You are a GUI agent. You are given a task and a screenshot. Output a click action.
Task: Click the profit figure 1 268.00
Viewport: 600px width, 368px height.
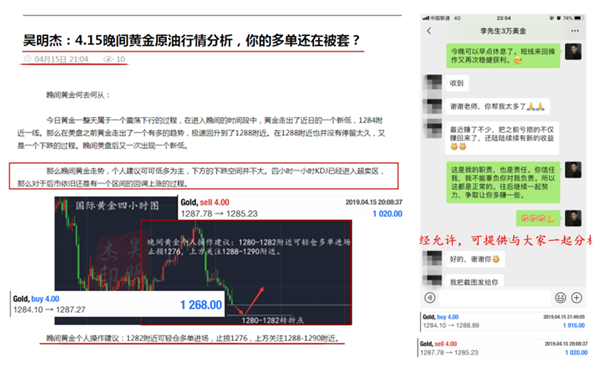click(201, 305)
